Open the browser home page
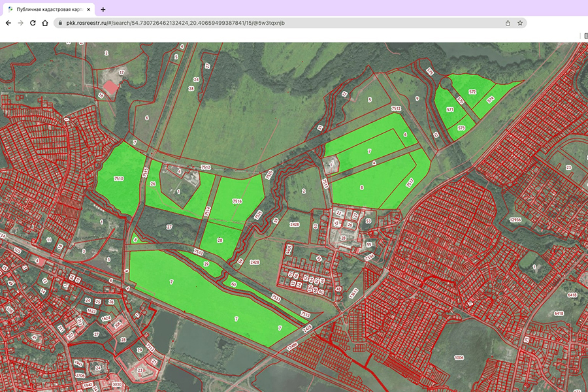This screenshot has height=392, width=588. [x=45, y=22]
